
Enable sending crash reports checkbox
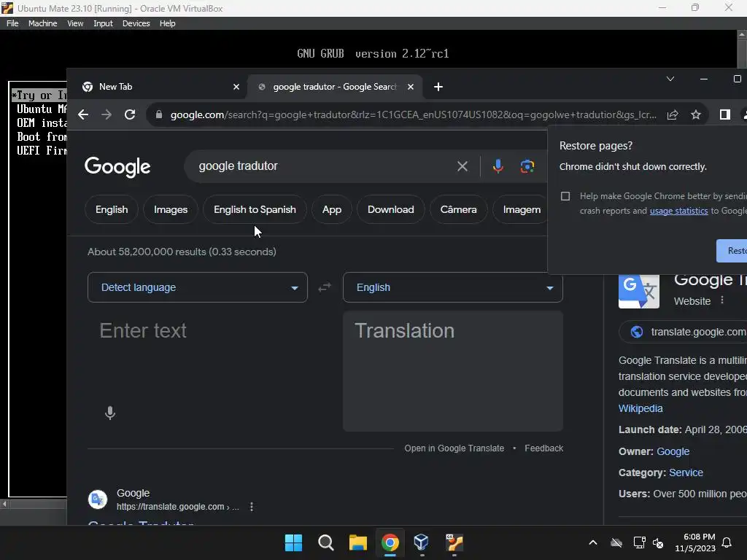tap(565, 196)
